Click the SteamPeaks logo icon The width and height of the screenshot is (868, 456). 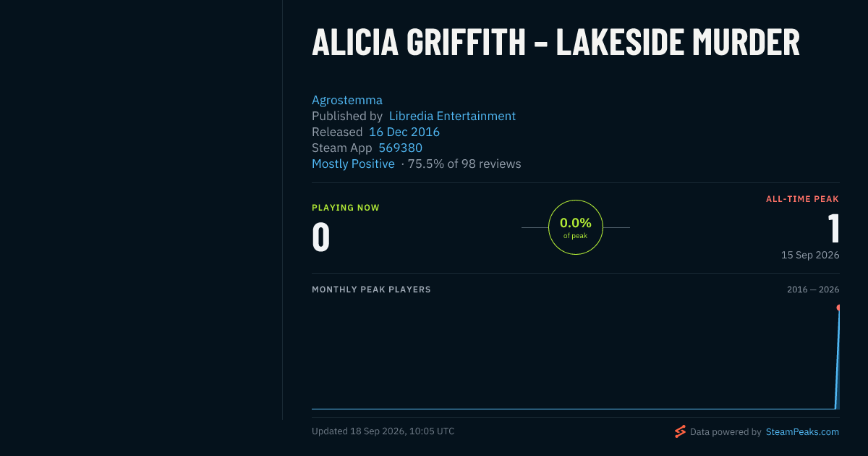point(680,431)
